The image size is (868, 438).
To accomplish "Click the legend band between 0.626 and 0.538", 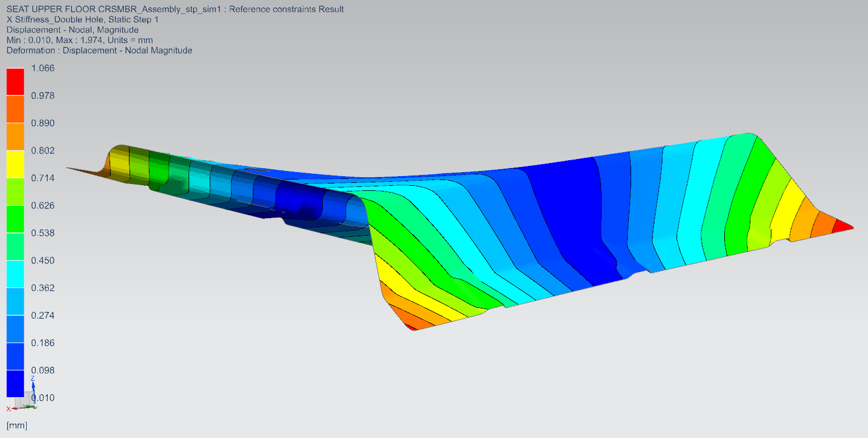I will pyautogui.click(x=15, y=219).
